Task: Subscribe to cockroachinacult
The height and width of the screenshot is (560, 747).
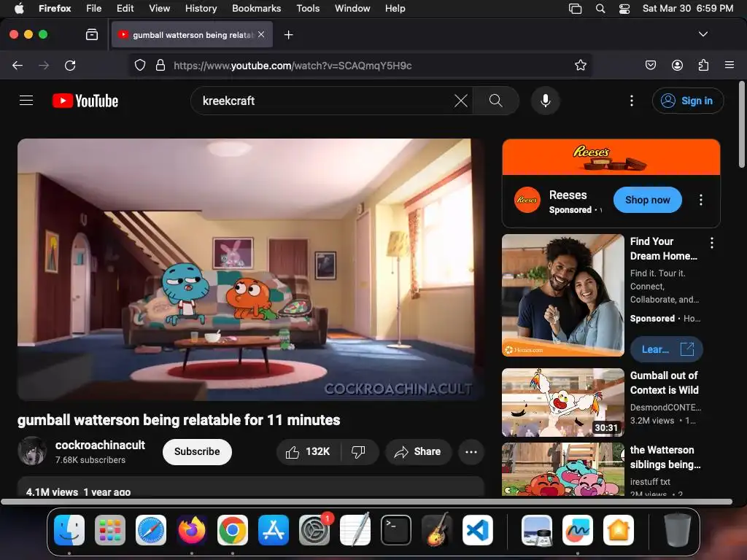Action: (x=197, y=451)
